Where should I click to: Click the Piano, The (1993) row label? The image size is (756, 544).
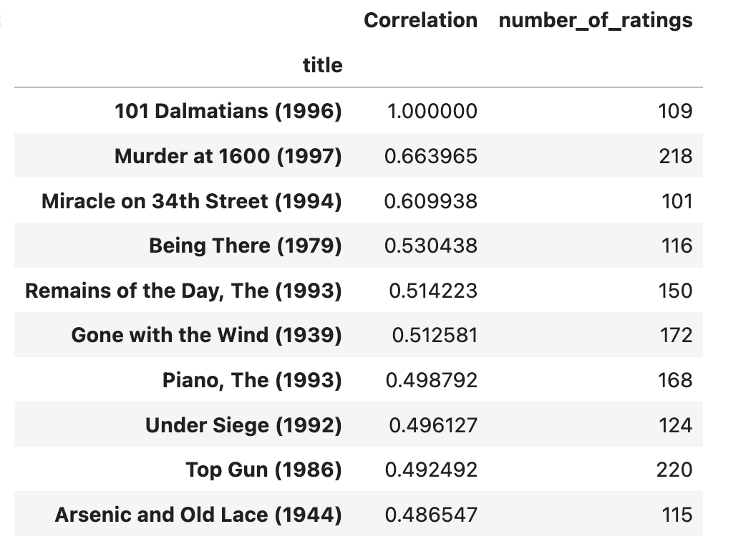(x=252, y=381)
